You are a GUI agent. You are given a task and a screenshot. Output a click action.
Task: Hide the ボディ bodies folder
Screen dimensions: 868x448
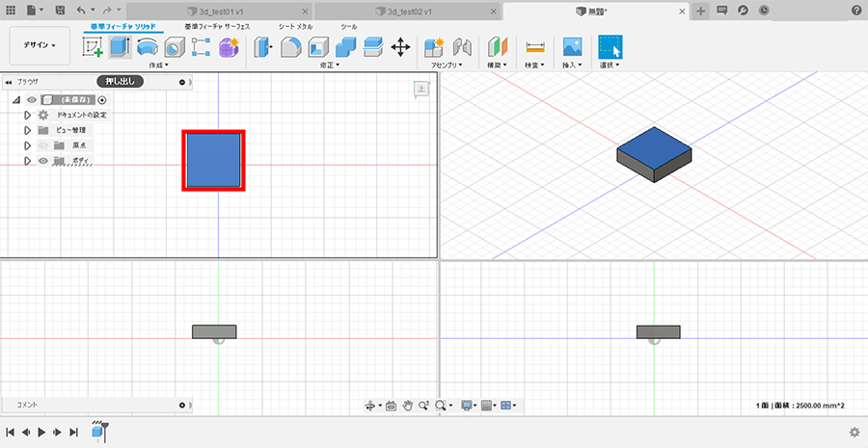[x=42, y=161]
